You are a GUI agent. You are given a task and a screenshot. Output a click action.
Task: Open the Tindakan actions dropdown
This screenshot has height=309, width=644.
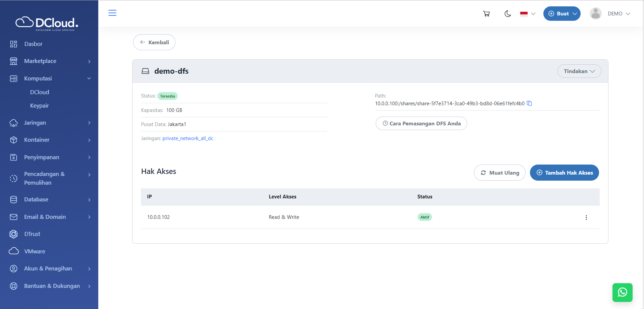click(579, 71)
